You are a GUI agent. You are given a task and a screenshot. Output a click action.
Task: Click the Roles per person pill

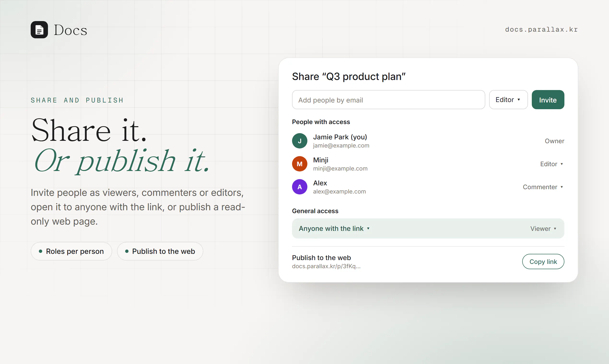coord(71,251)
